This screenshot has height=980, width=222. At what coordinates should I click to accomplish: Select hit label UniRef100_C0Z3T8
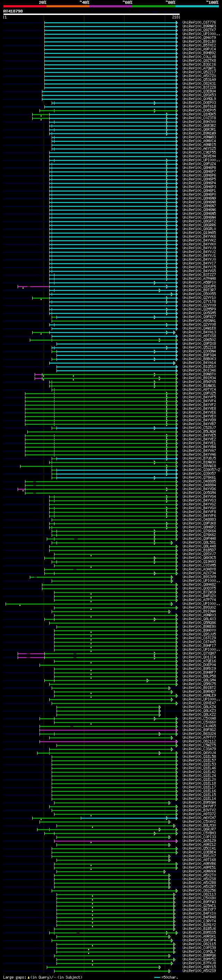click(x=199, y=118)
